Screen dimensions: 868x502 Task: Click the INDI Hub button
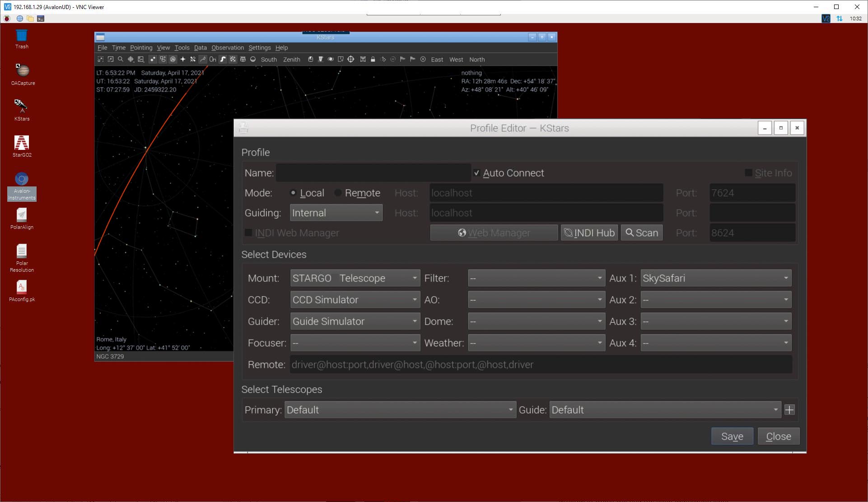tap(589, 232)
